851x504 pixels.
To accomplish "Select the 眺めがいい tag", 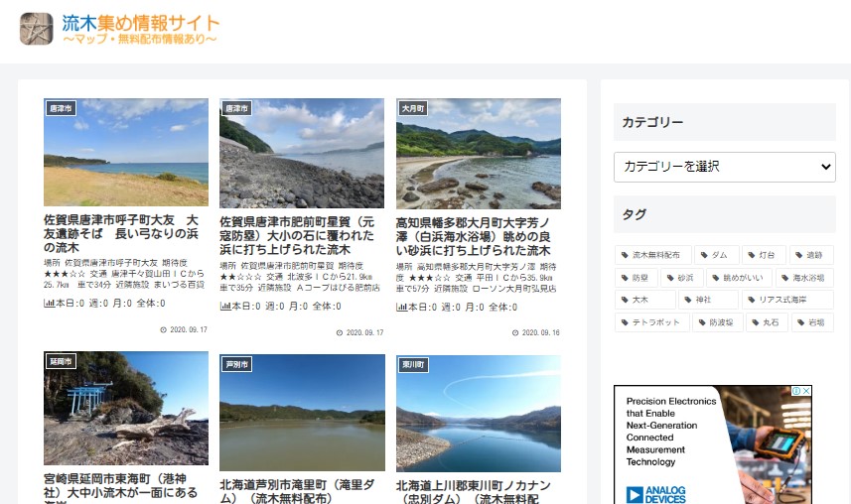I will click(x=740, y=278).
